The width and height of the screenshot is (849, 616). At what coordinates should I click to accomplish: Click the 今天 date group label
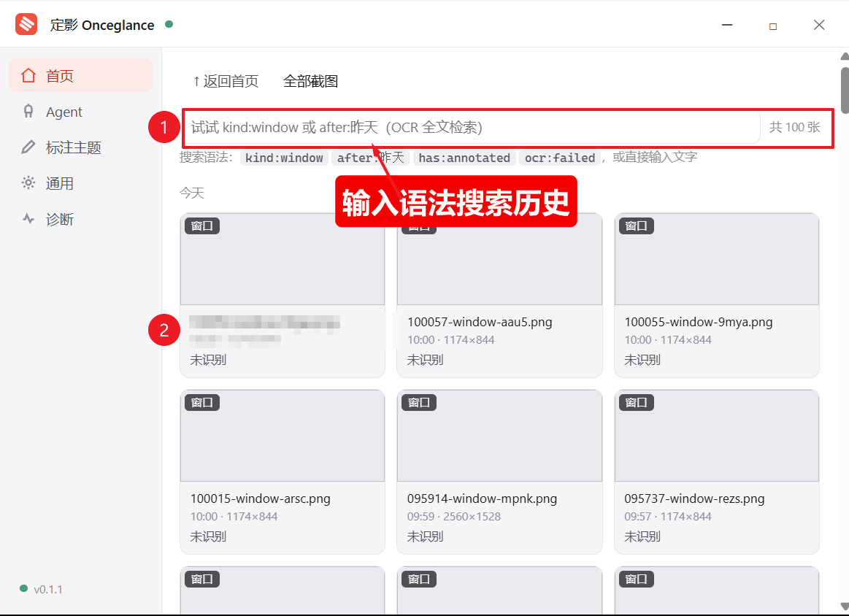coord(192,193)
